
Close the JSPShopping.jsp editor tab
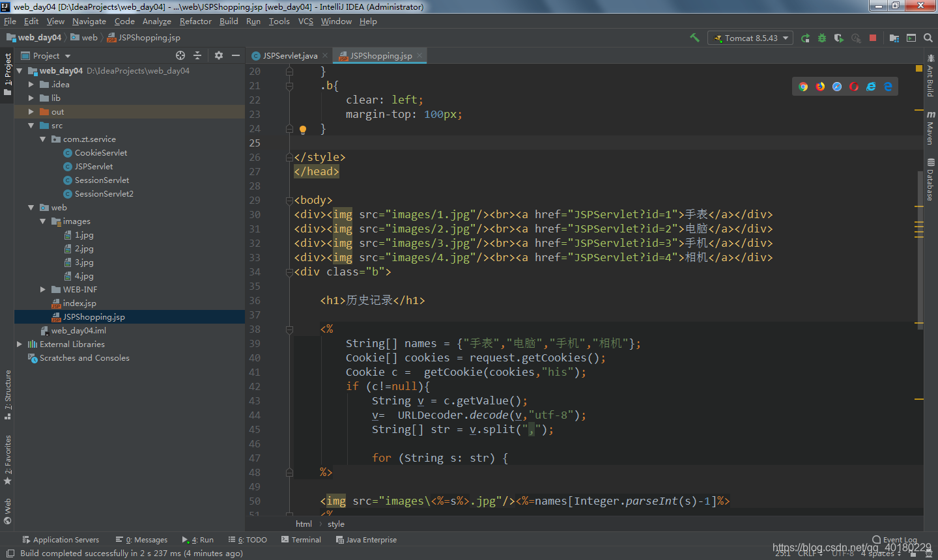419,55
